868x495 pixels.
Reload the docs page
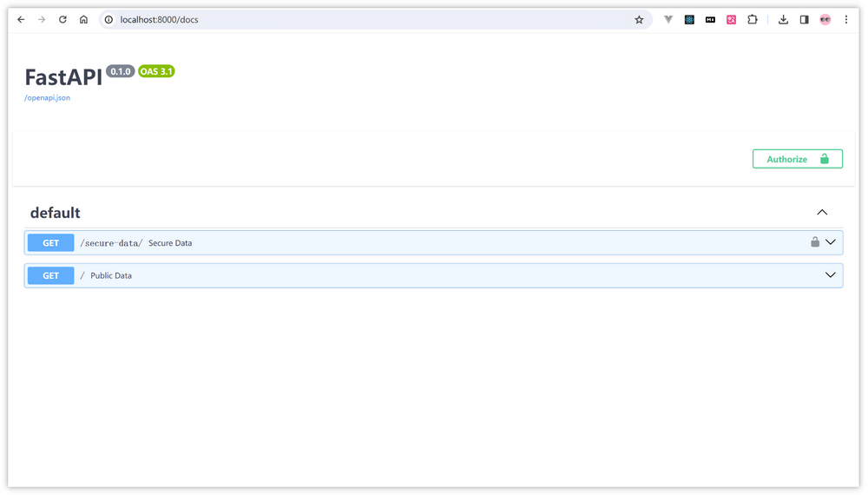(62, 19)
